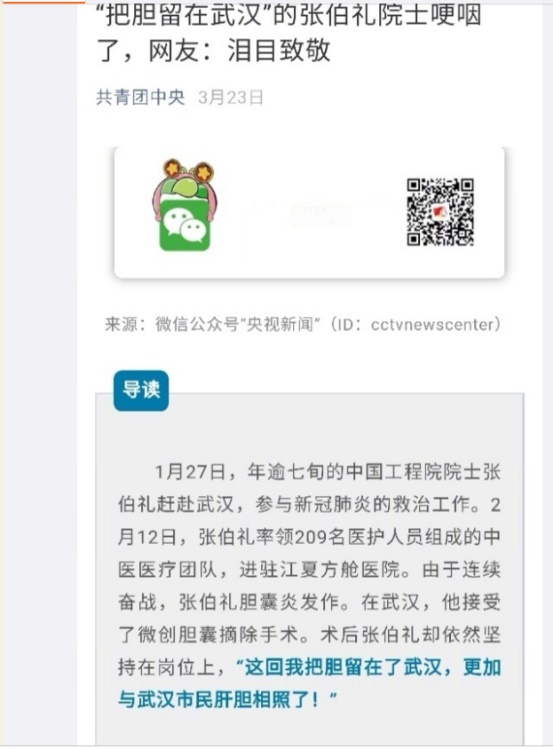Click the star ornaments atop the WeChat logo
Viewport: 553px width, 749px height.
(187, 169)
